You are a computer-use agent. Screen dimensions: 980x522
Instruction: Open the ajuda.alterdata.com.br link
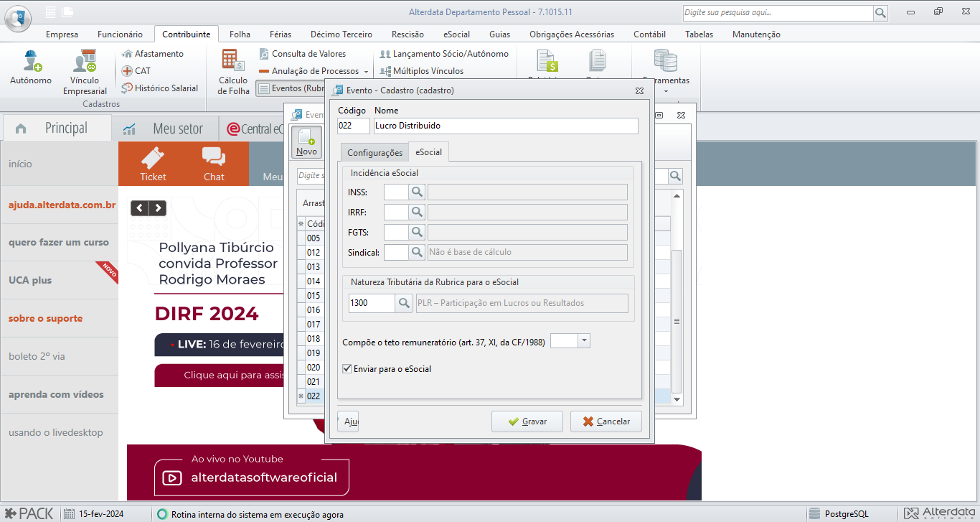point(62,205)
